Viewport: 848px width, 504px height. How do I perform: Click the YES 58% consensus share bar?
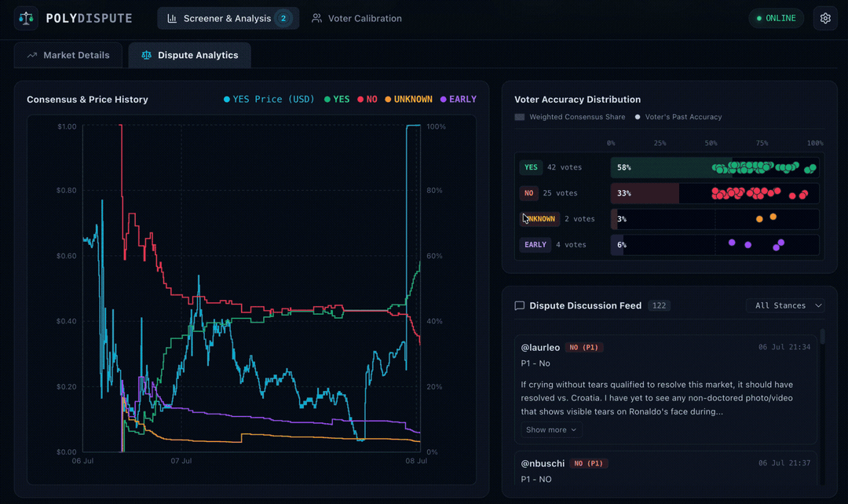tap(671, 168)
